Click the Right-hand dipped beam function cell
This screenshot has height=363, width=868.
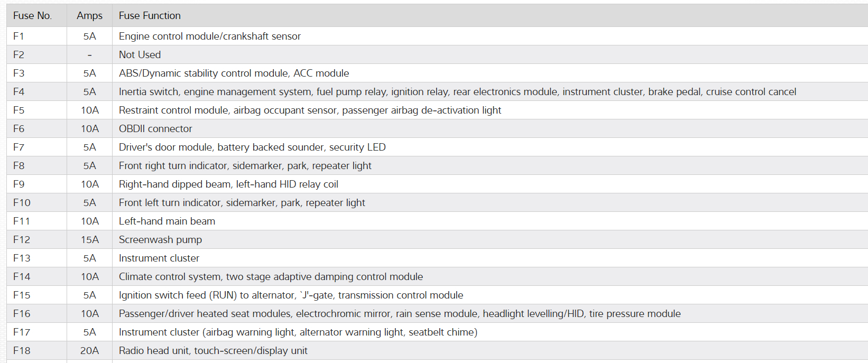[228, 184]
